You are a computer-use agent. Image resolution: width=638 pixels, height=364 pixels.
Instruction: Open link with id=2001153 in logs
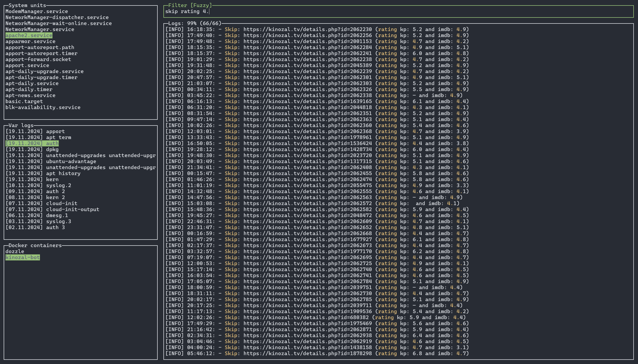308,41
